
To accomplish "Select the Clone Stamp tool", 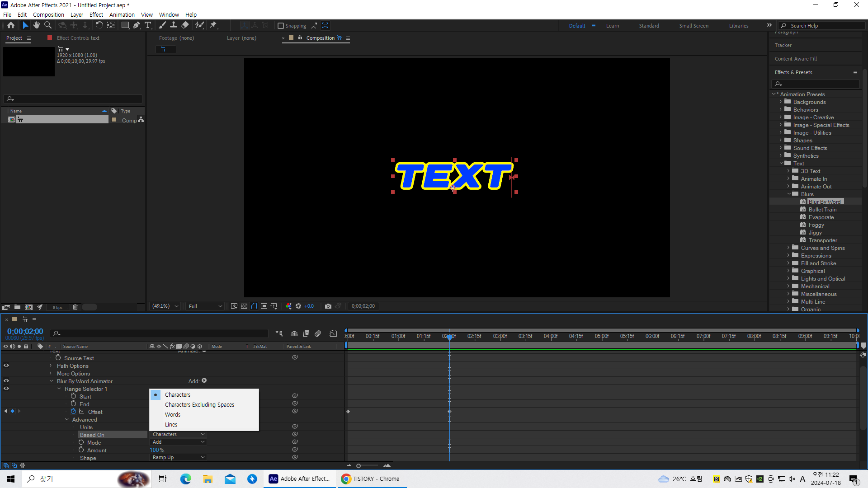I will pyautogui.click(x=174, y=25).
